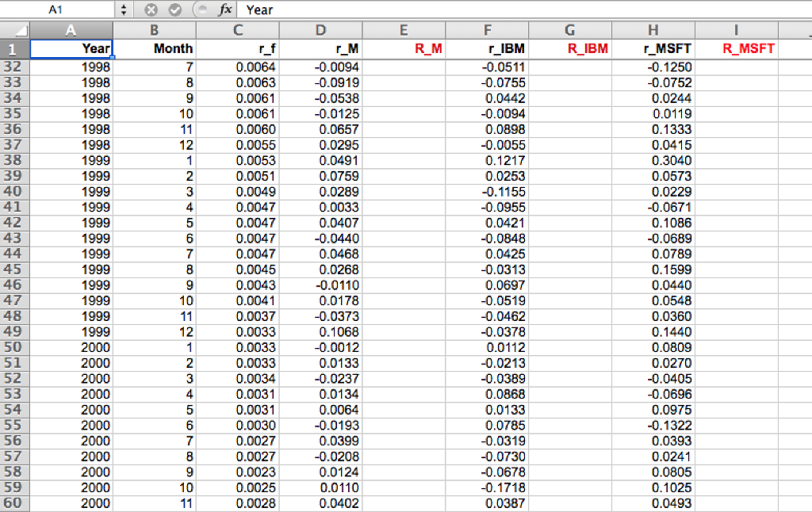Click the Month header cell B1
The width and height of the screenshot is (812, 512).
(x=155, y=48)
